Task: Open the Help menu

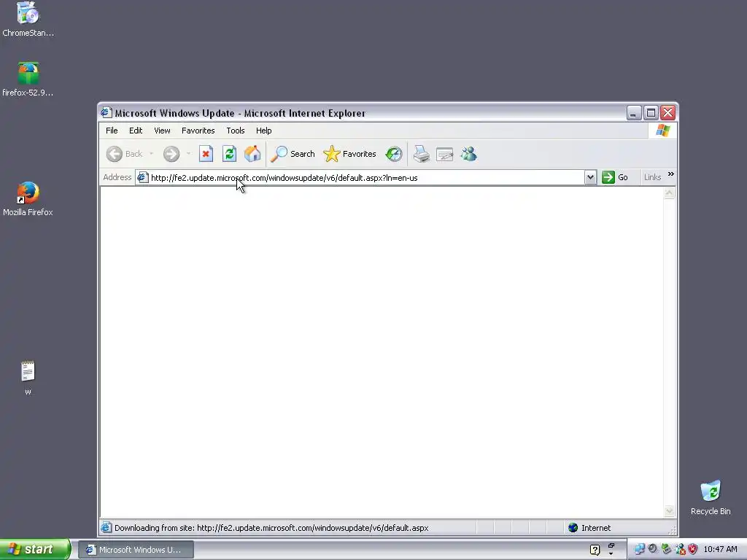Action: pos(263,131)
